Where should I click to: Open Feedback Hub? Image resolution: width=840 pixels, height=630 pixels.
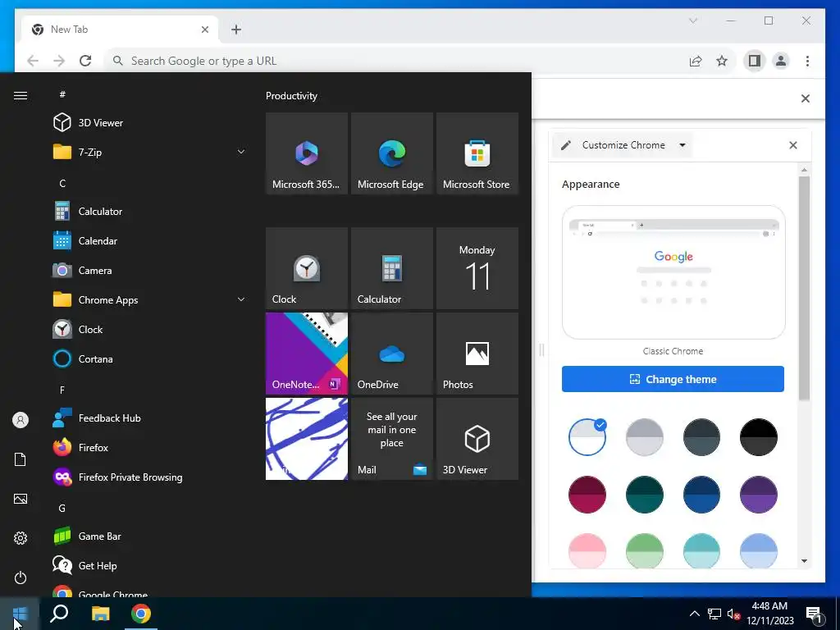pos(150,418)
